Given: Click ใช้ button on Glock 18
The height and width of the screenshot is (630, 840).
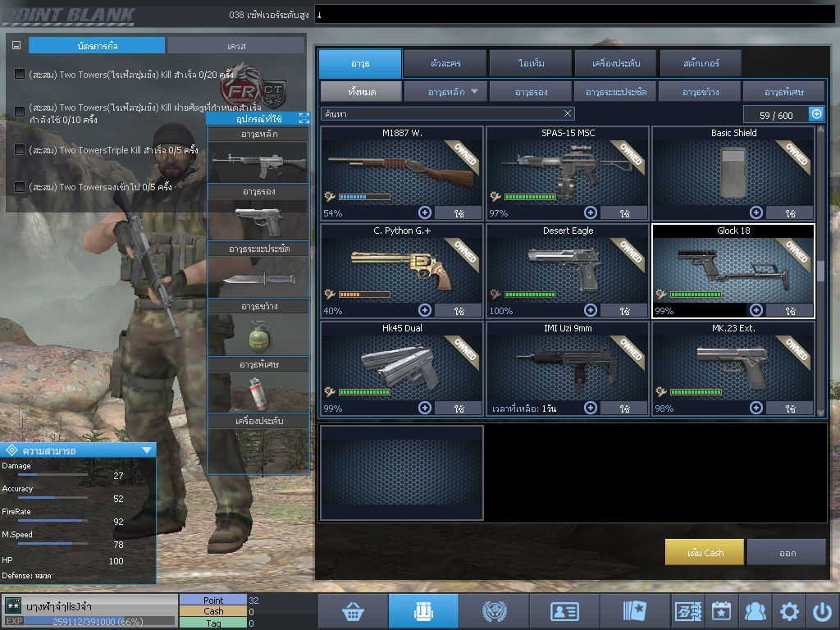Looking at the screenshot, I should 790,311.
